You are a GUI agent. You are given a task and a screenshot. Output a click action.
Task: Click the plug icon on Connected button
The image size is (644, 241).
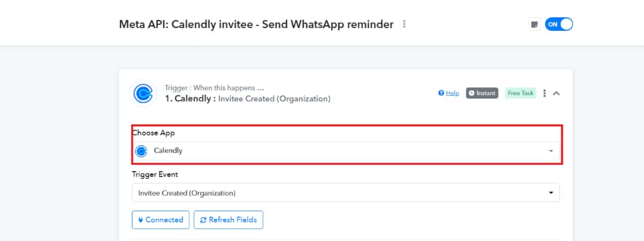[x=140, y=220]
